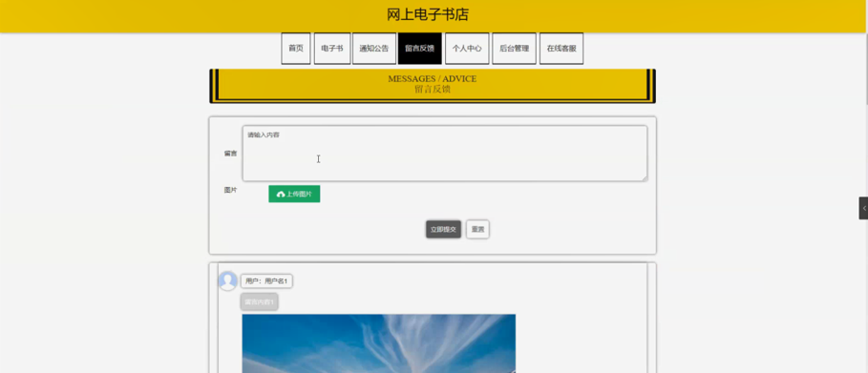Expand the side panel arrow on the right edge
Image resolution: width=868 pixels, height=373 pixels.
click(863, 208)
